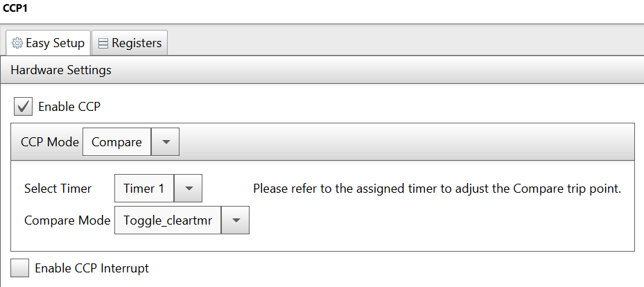This screenshot has width=644, height=287.
Task: Click the Enable CCP label text
Action: 69,107
